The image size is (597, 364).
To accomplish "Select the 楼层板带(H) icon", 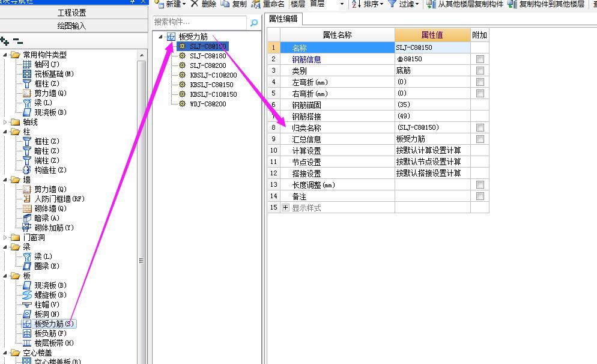I will tap(27, 343).
